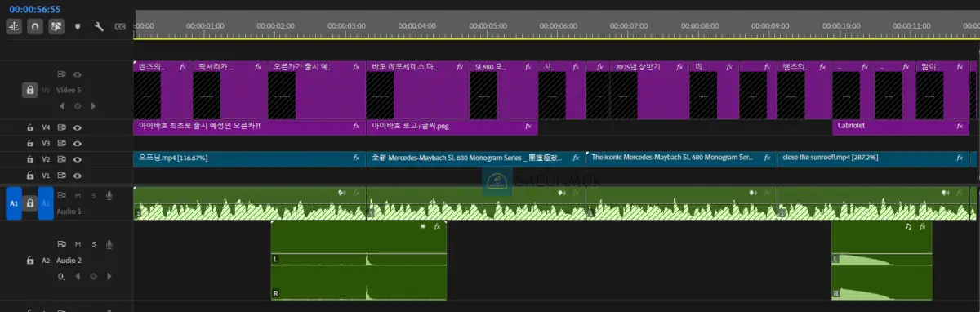Toggle Snap in timeline magnet icon
The image size is (980, 312).
coord(35,26)
